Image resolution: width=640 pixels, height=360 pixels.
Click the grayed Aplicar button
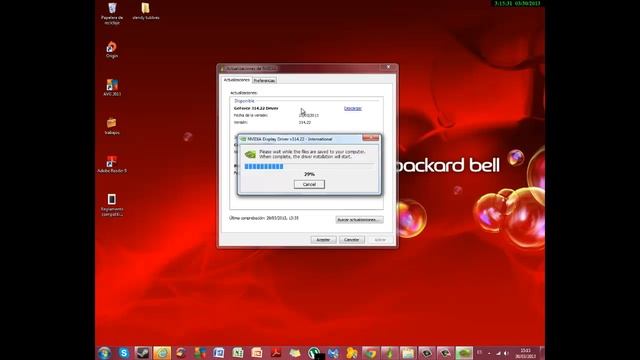[x=380, y=240]
